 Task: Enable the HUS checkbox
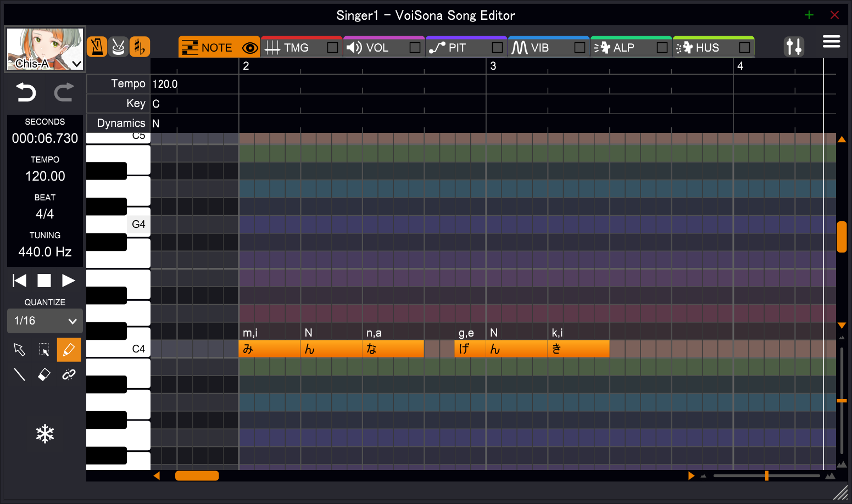pyautogui.click(x=744, y=48)
